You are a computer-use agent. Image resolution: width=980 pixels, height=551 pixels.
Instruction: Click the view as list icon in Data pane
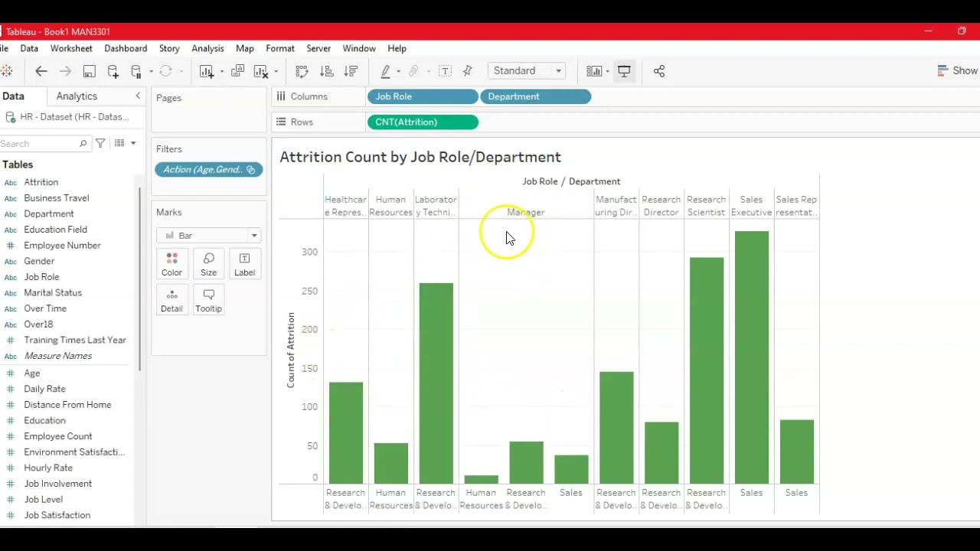(x=119, y=143)
